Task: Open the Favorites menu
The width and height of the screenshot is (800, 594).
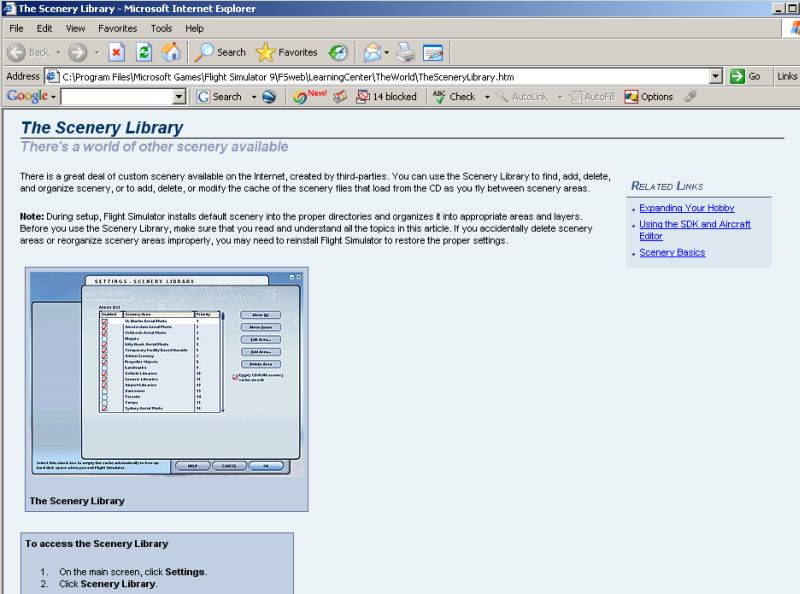Action: coord(118,29)
